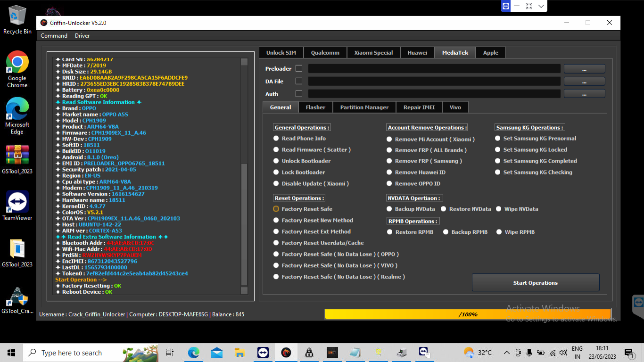Open Microsoft Edge desktop shortcut

[x=17, y=116]
